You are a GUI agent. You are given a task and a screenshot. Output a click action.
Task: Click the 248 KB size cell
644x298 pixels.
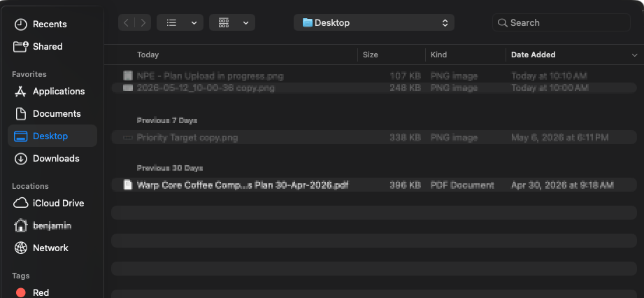point(405,88)
